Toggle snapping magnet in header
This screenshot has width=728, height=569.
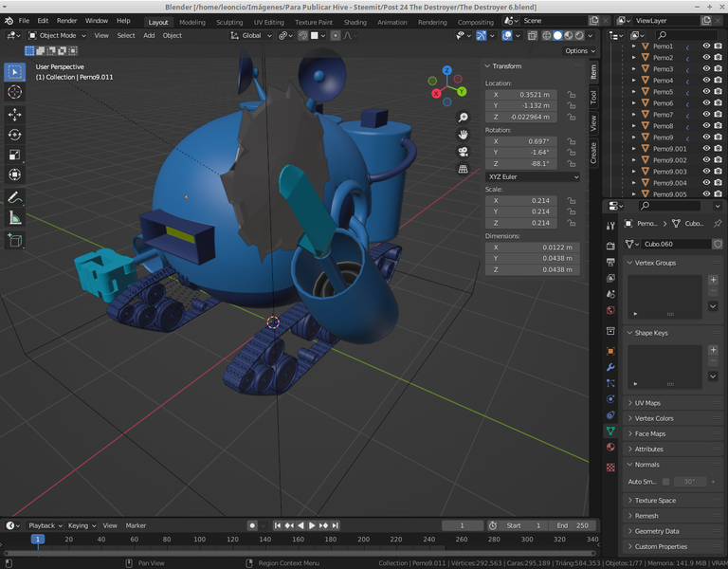pos(302,35)
